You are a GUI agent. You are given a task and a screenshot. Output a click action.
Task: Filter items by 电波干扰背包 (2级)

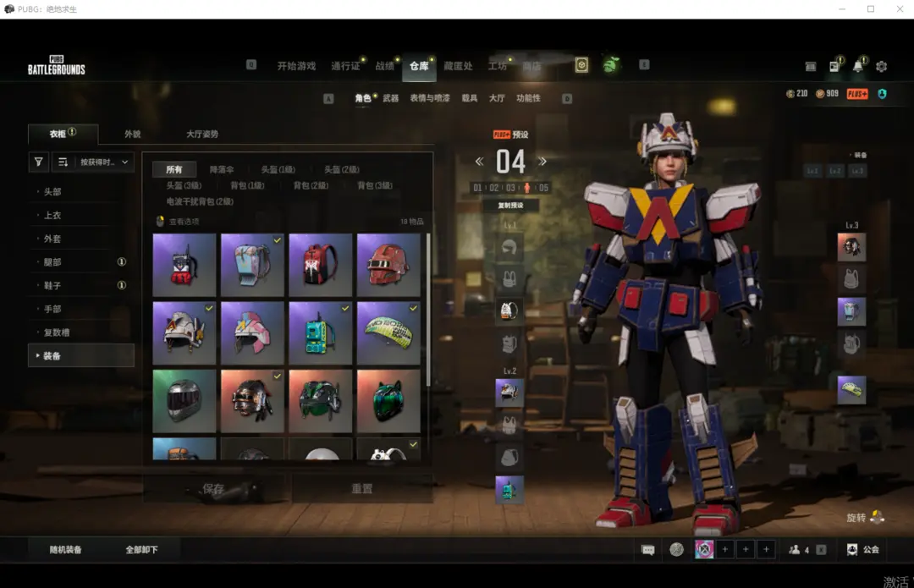click(x=200, y=201)
